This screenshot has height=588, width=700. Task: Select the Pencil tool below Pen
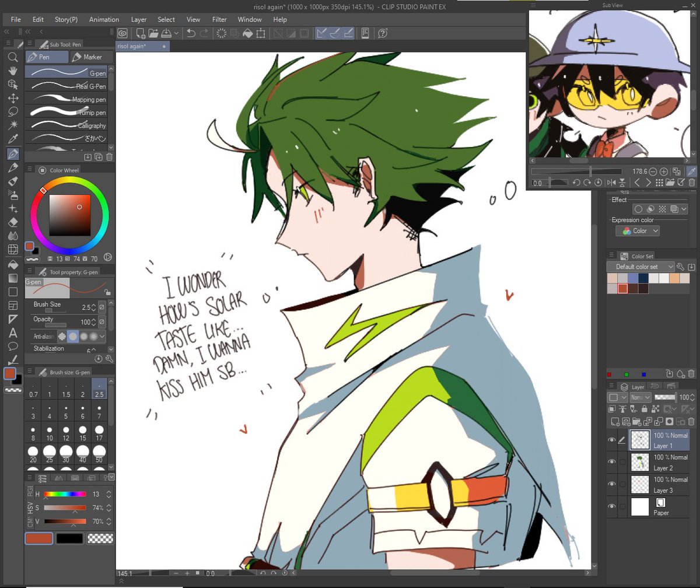coord(13,168)
